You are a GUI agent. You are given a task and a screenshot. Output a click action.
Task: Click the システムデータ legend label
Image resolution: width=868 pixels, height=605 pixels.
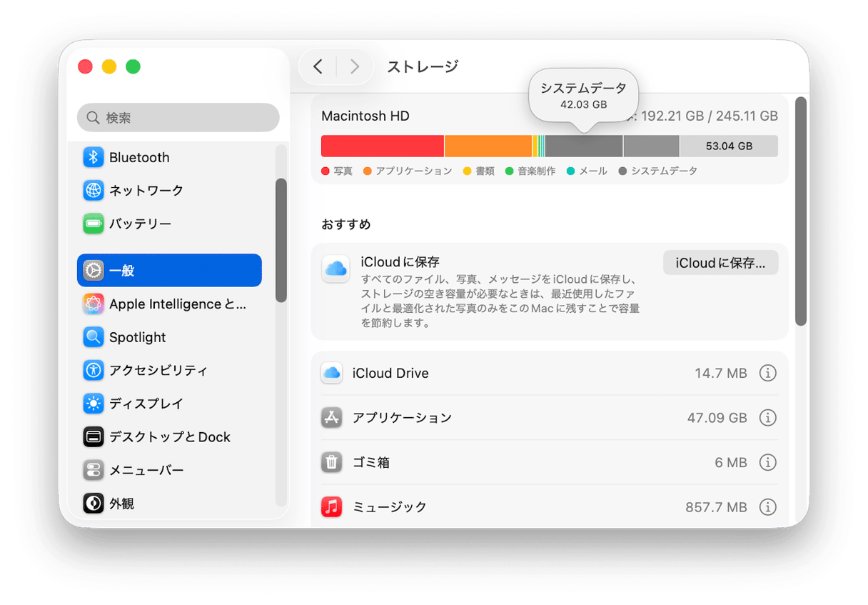(x=664, y=171)
